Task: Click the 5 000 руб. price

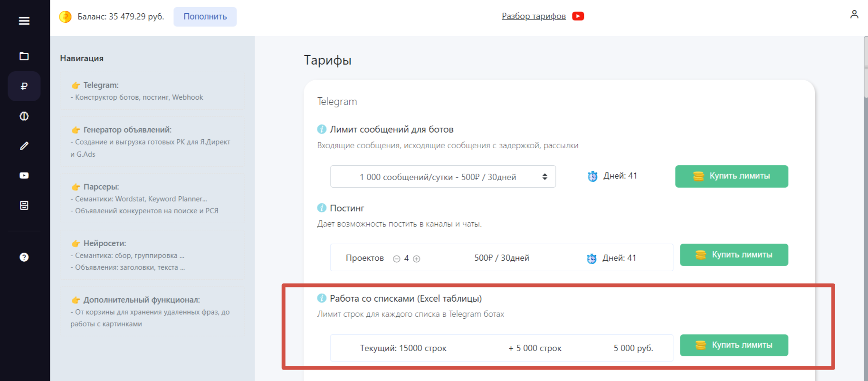Action: [x=633, y=348]
